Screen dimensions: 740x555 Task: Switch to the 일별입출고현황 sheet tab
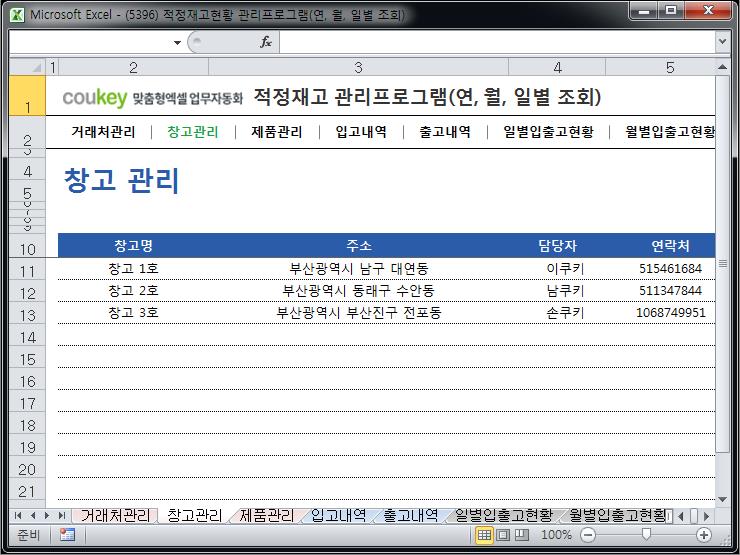504,515
